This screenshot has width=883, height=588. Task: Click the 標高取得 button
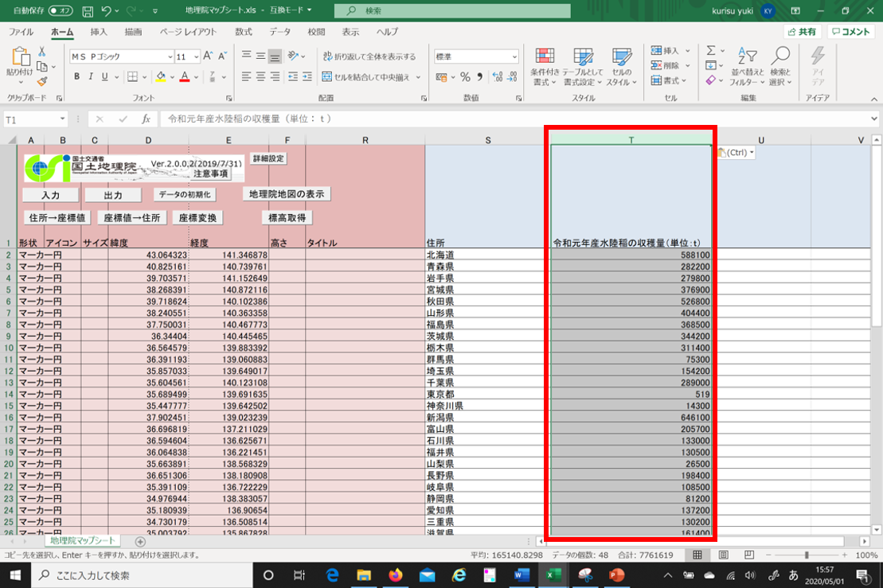pos(287,218)
